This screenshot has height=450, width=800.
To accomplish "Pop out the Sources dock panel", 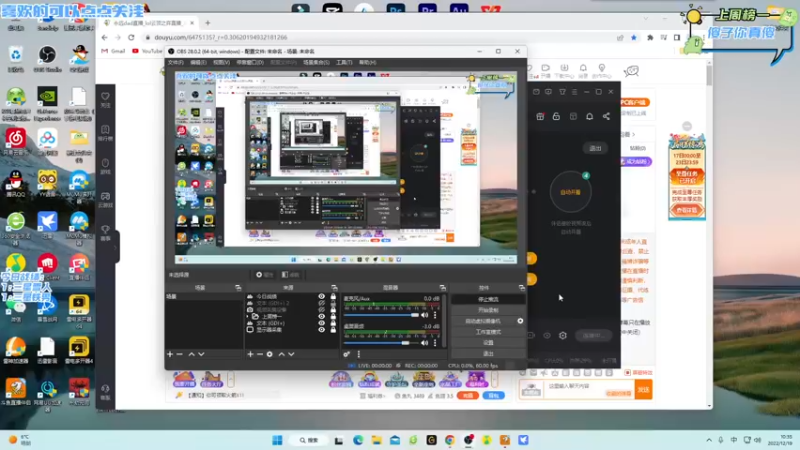I will click(334, 288).
